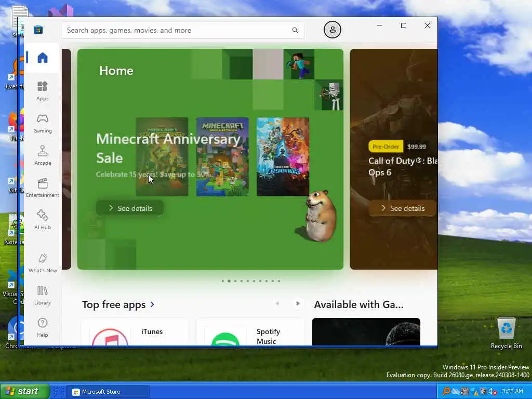Select Microsoft Store taskbar button
Image resolution: width=532 pixels, height=399 pixels.
click(x=108, y=392)
